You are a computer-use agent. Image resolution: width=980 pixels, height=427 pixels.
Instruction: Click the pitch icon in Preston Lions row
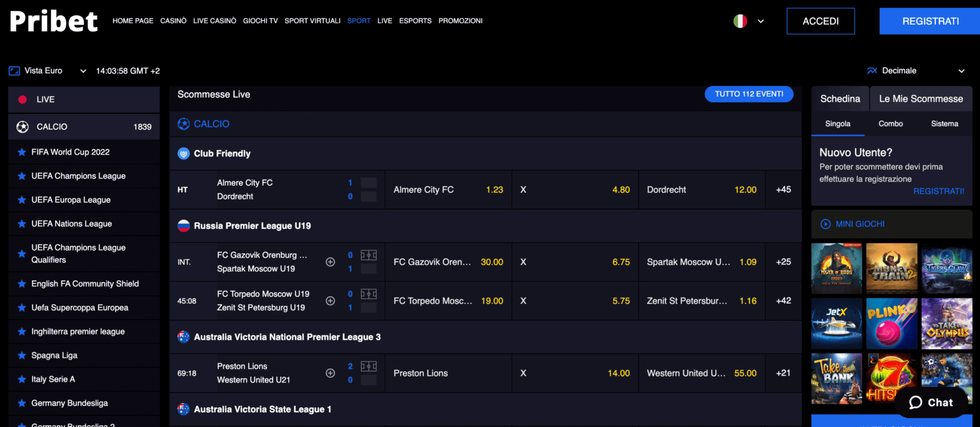click(x=369, y=366)
